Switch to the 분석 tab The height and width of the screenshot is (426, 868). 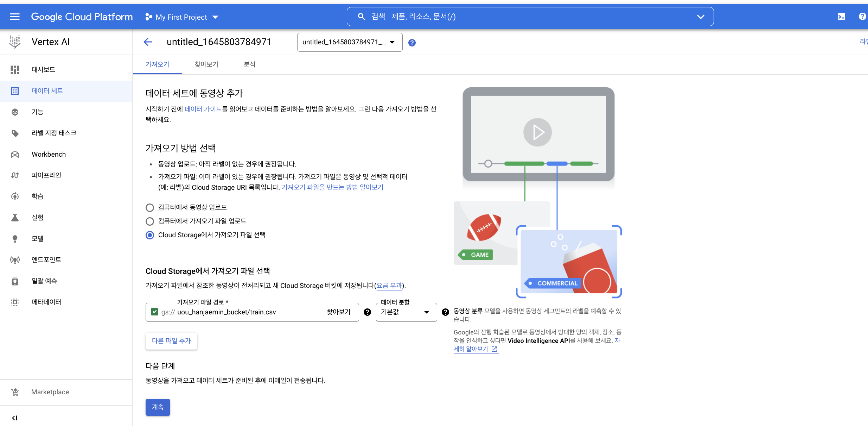(x=249, y=64)
